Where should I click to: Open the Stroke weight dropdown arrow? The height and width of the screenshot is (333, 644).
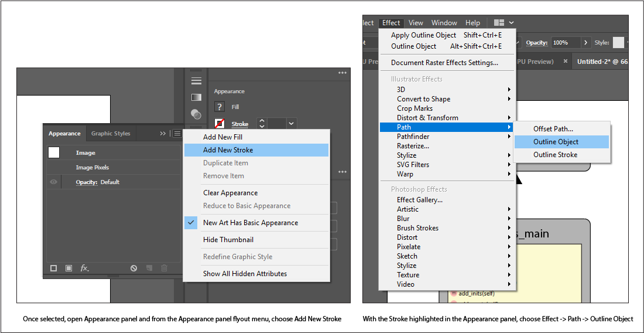pos(292,124)
